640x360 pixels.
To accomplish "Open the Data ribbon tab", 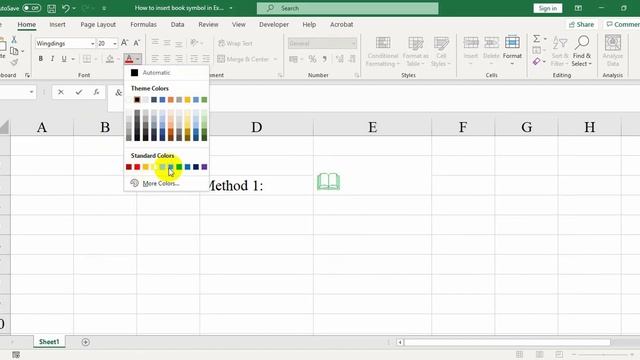I will (177, 24).
